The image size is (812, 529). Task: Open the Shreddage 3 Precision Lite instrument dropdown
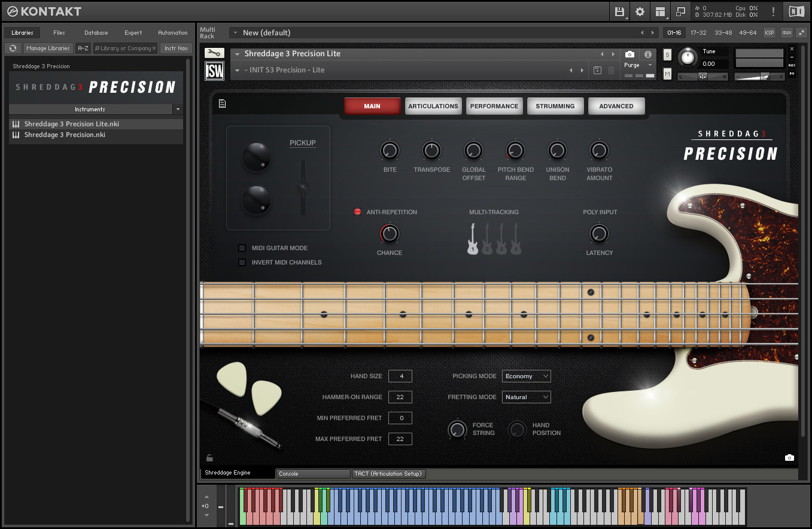pyautogui.click(x=238, y=54)
